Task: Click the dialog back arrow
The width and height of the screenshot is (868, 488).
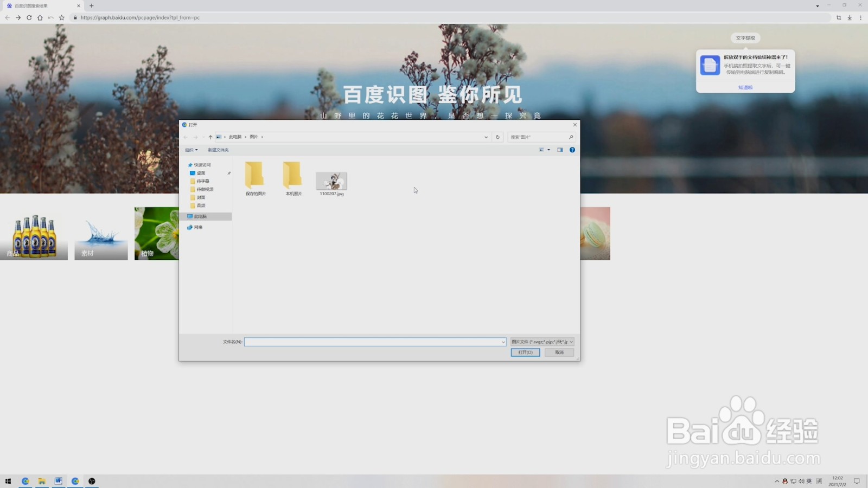Action: 186,137
